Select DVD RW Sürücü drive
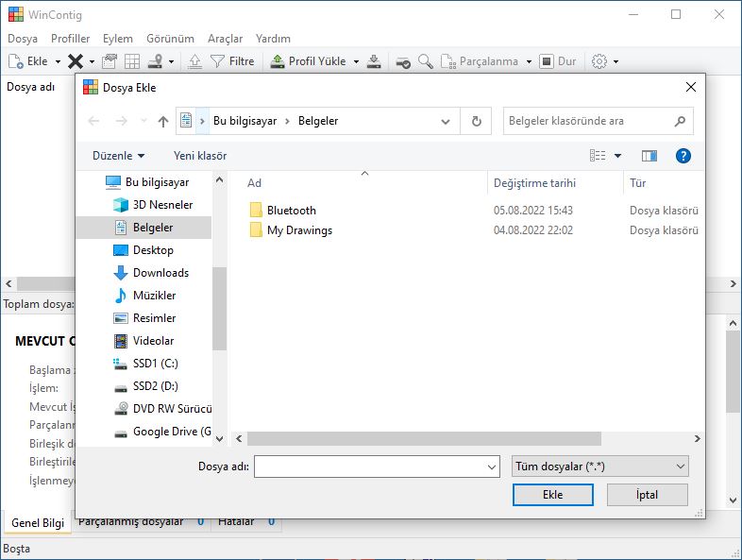Viewport: 742px width, 560px height. 162,409
